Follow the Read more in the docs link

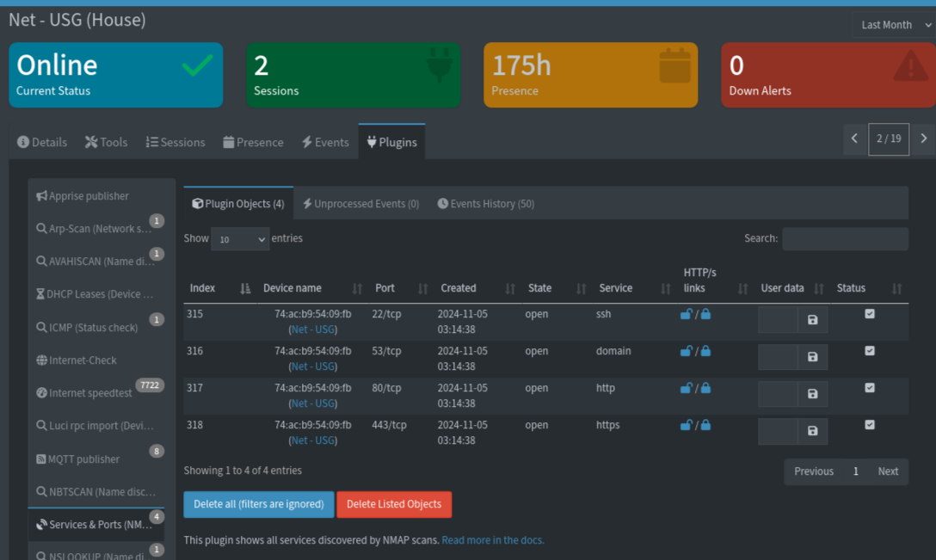[x=491, y=539]
